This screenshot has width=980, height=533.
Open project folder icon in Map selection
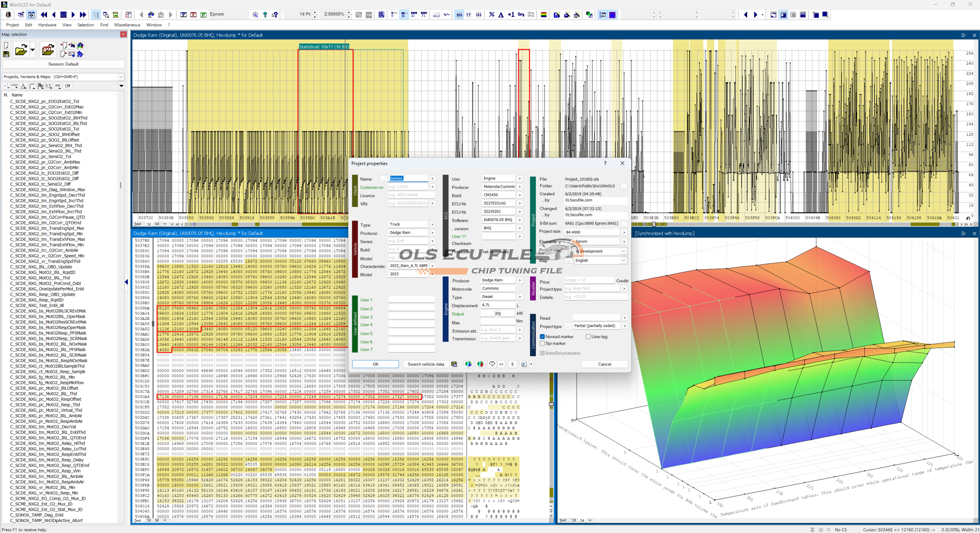click(x=21, y=50)
